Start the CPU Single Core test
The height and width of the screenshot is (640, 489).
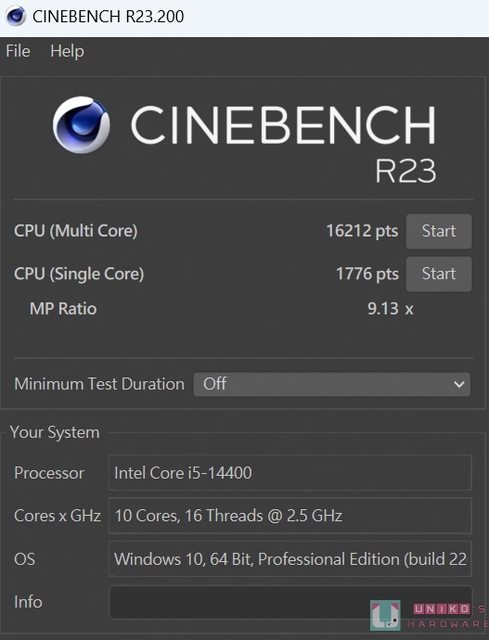click(x=439, y=274)
